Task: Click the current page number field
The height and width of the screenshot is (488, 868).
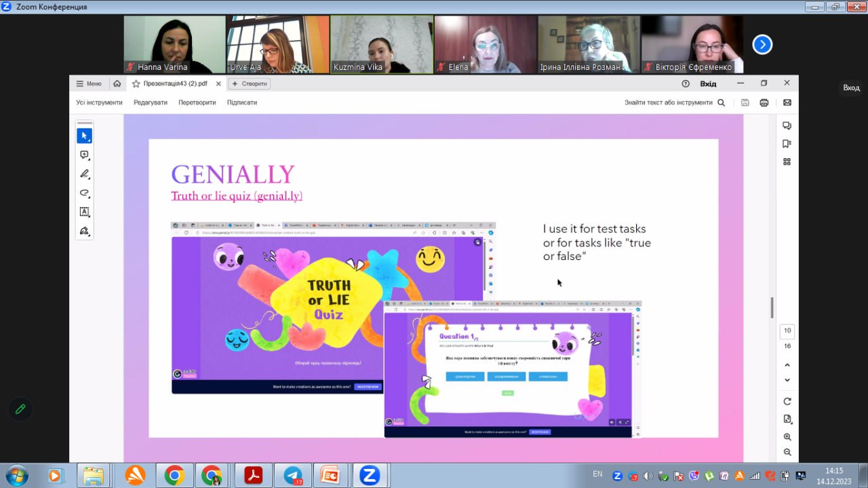Action: click(787, 331)
